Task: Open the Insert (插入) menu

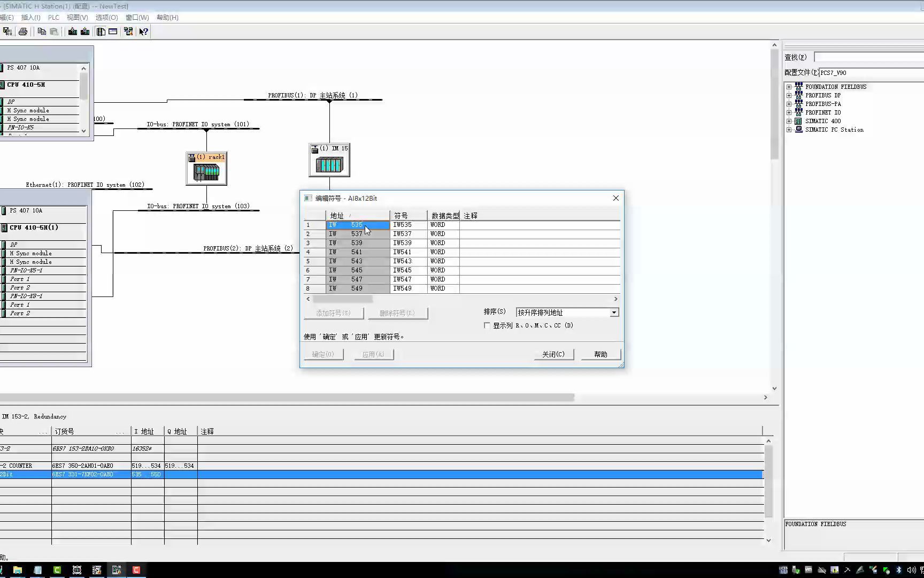Action: pyautogui.click(x=30, y=18)
